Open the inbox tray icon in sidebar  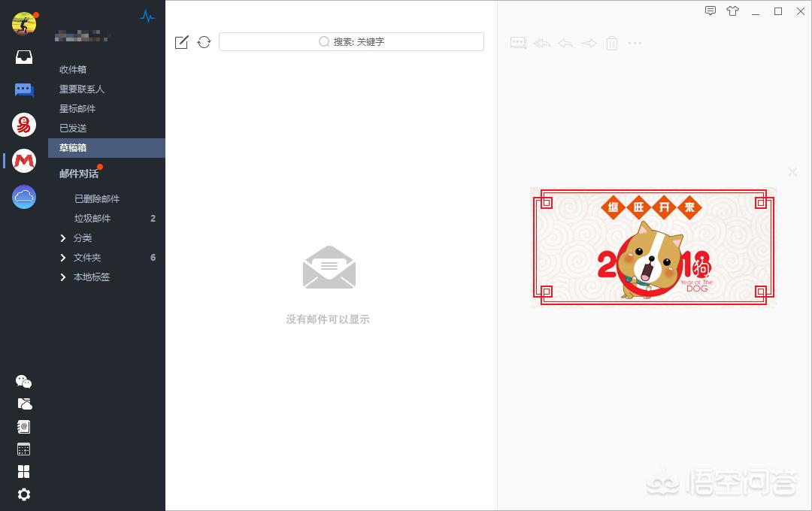(24, 57)
